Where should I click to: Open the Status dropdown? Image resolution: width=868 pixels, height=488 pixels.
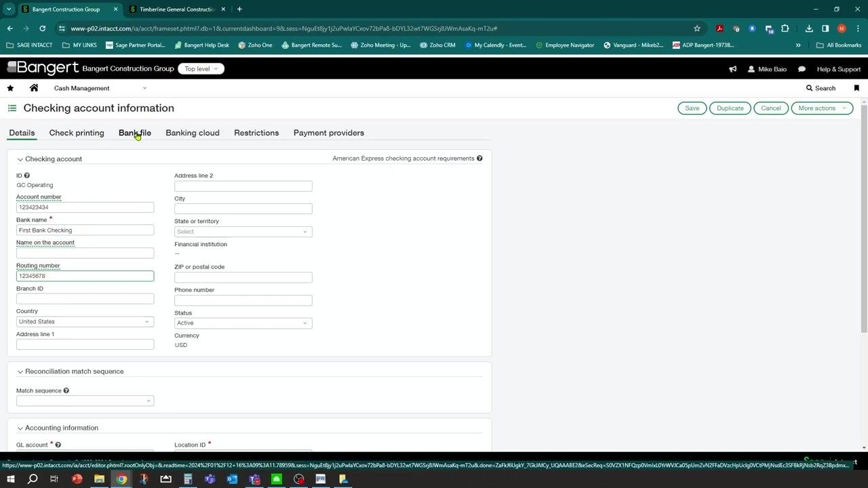[x=243, y=323]
